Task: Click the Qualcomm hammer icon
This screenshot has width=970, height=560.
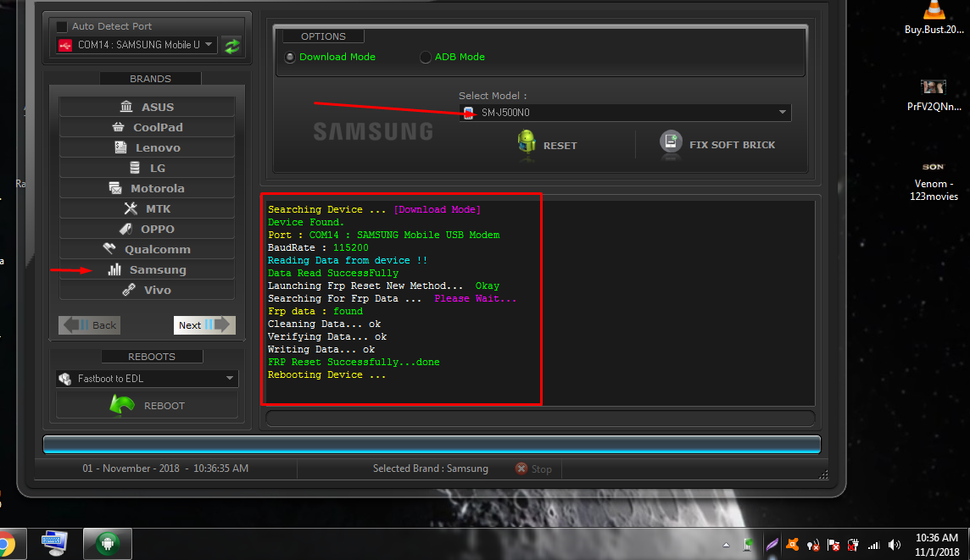Action: pos(109,248)
